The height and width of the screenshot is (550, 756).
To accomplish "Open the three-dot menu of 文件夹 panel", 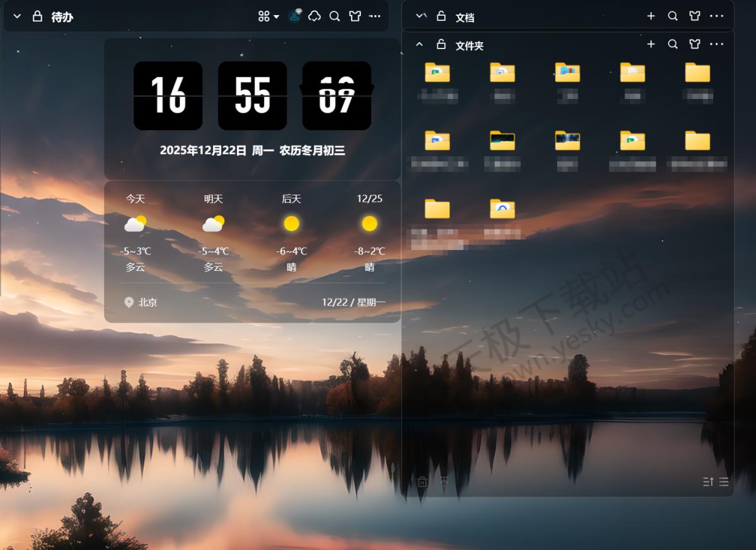I will [716, 44].
